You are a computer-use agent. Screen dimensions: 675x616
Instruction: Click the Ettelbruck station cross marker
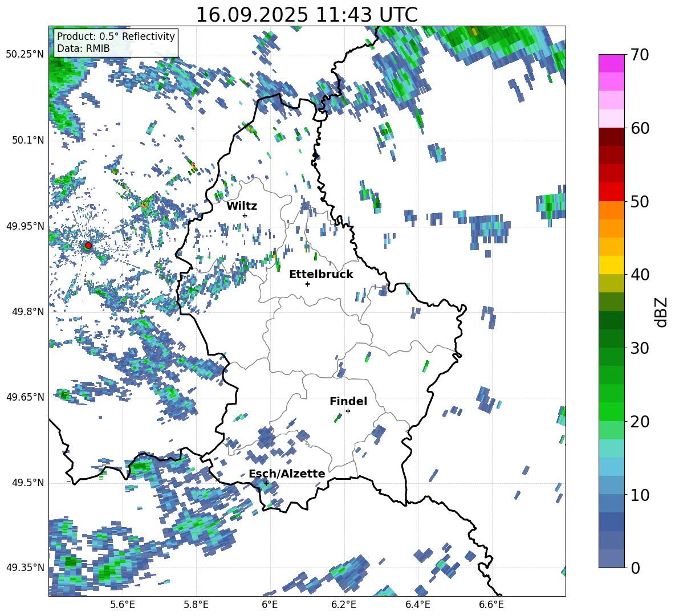[307, 284]
